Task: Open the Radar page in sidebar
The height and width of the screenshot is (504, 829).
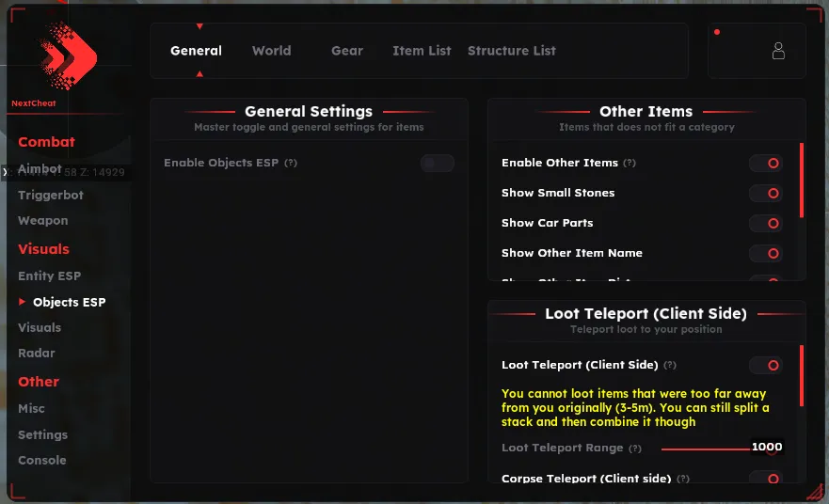Action: coord(37,353)
